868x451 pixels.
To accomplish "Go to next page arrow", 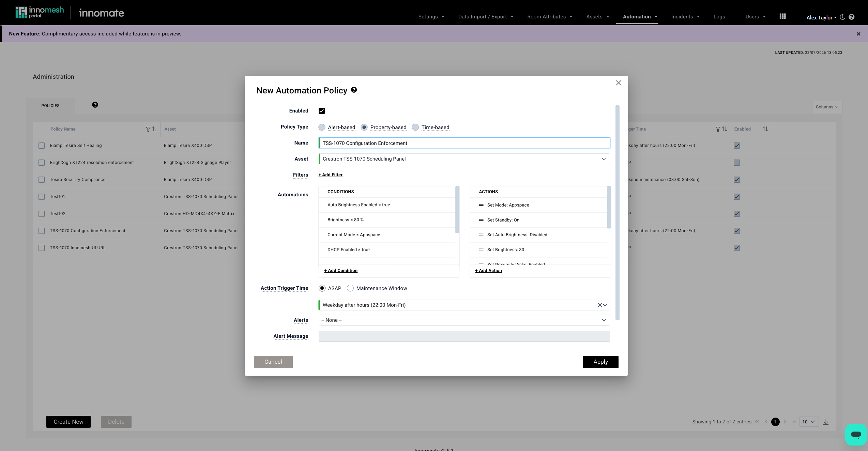I will (785, 422).
